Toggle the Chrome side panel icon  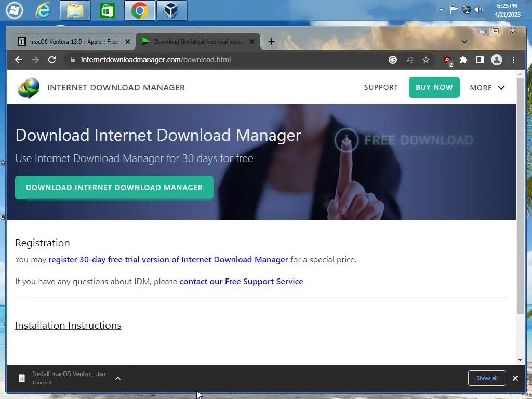click(x=480, y=60)
